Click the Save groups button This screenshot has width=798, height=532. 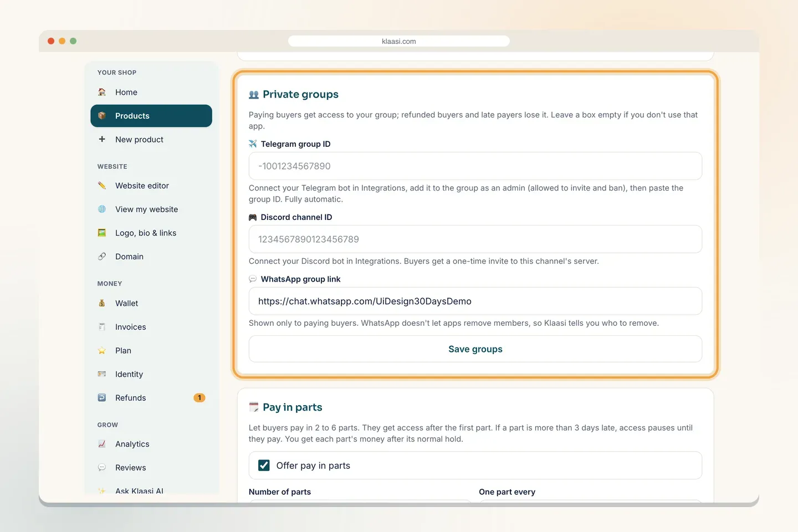click(x=475, y=349)
